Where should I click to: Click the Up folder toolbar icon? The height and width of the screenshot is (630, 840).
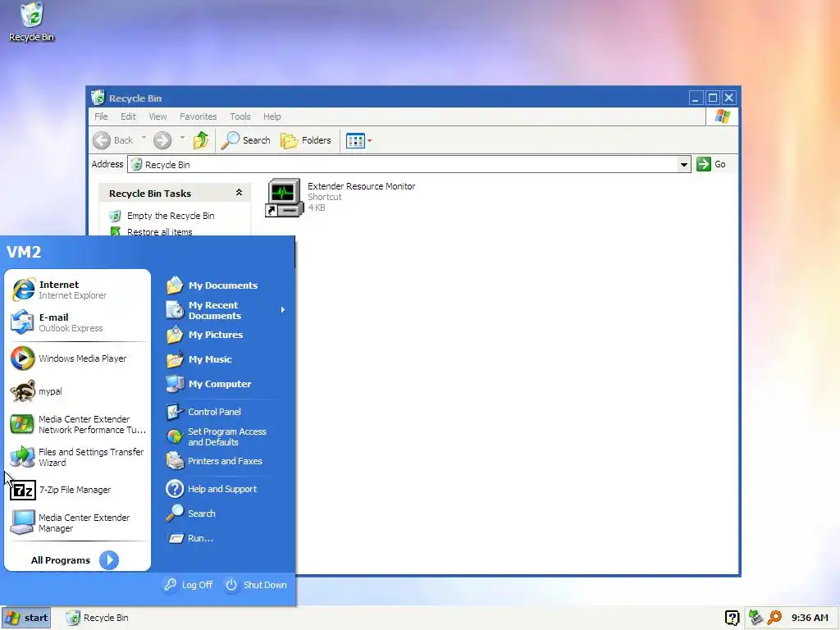coord(202,140)
